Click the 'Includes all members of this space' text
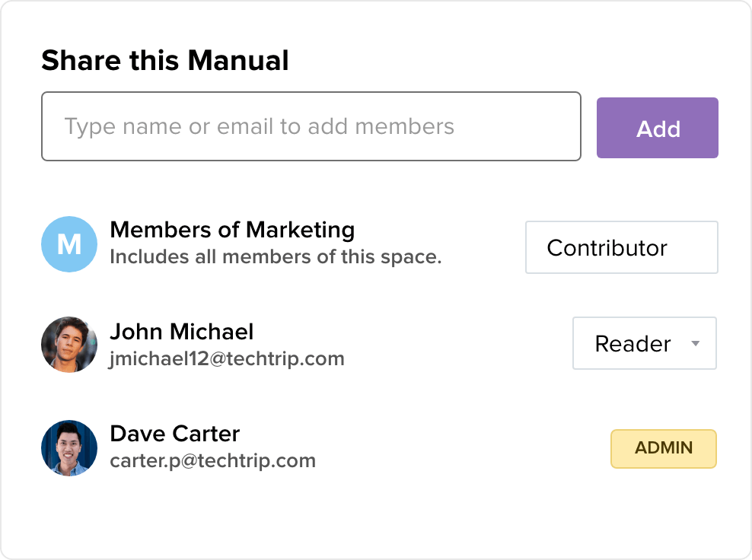Screen dimensions: 752x560 click(x=276, y=256)
